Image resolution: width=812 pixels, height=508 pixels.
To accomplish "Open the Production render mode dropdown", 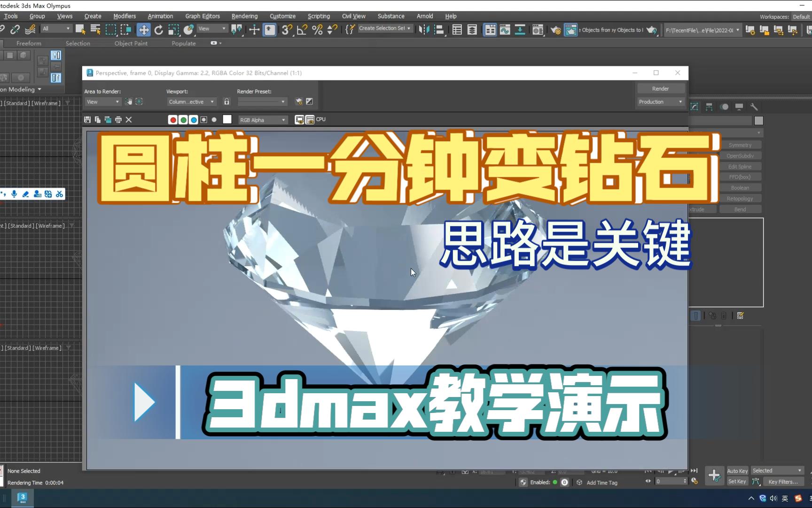I will 660,102.
